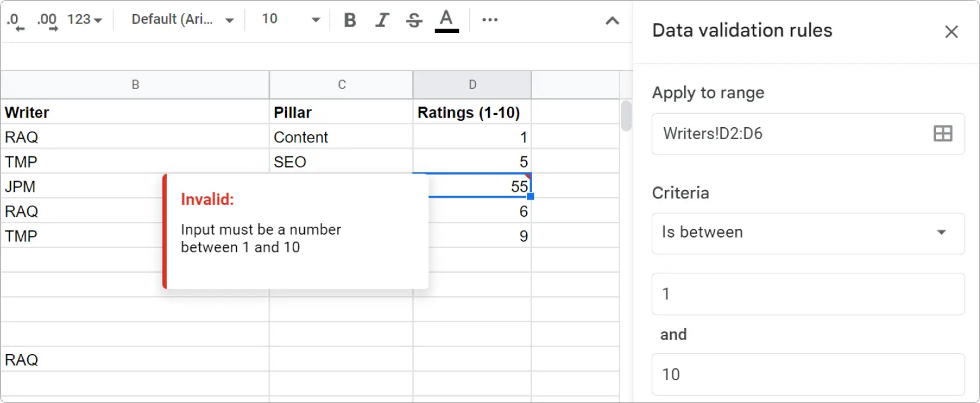Collapse the toolbar with the chevron

pyautogui.click(x=612, y=21)
